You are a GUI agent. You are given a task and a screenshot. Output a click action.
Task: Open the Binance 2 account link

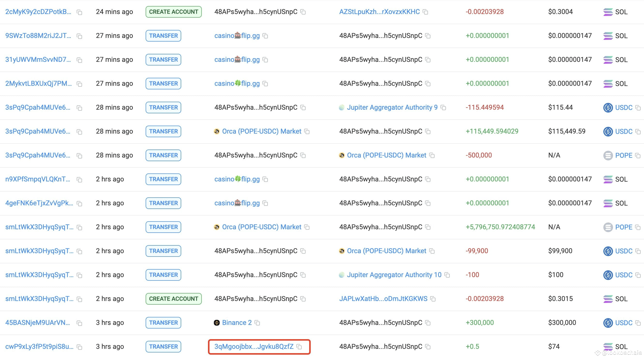point(237,322)
